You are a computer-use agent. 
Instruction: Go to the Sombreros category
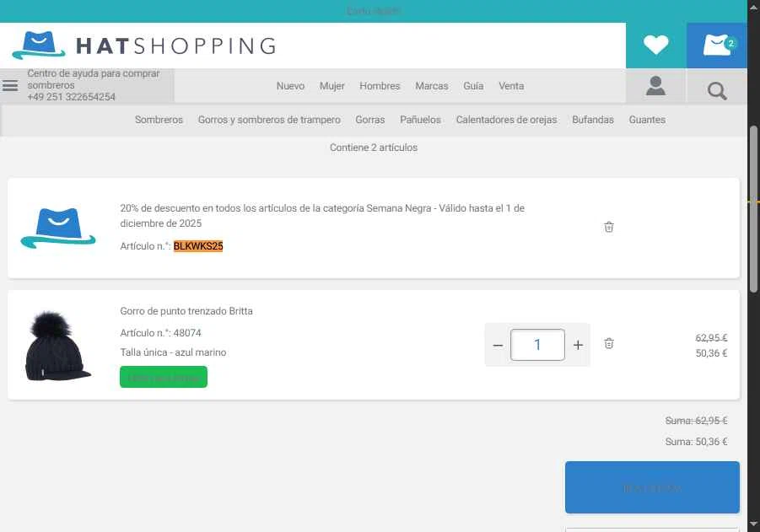coord(159,120)
